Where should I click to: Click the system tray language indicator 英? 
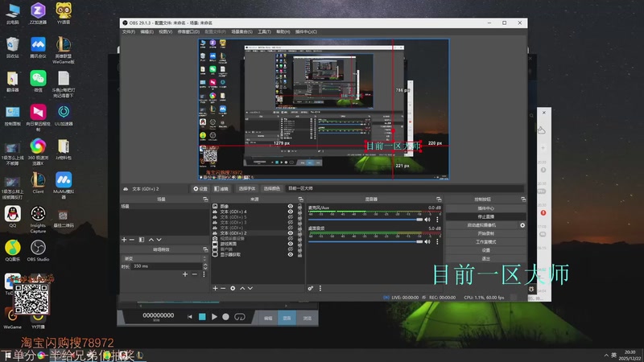pos(614,355)
